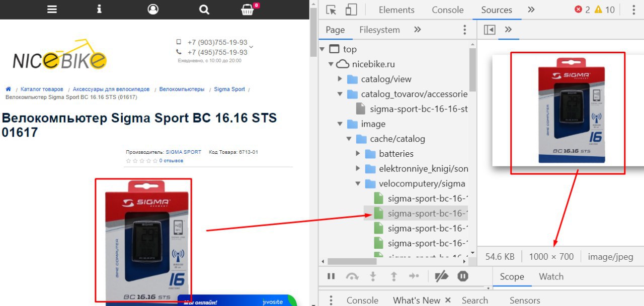
Task: Collapse the cache/catalog folder
Action: point(349,139)
